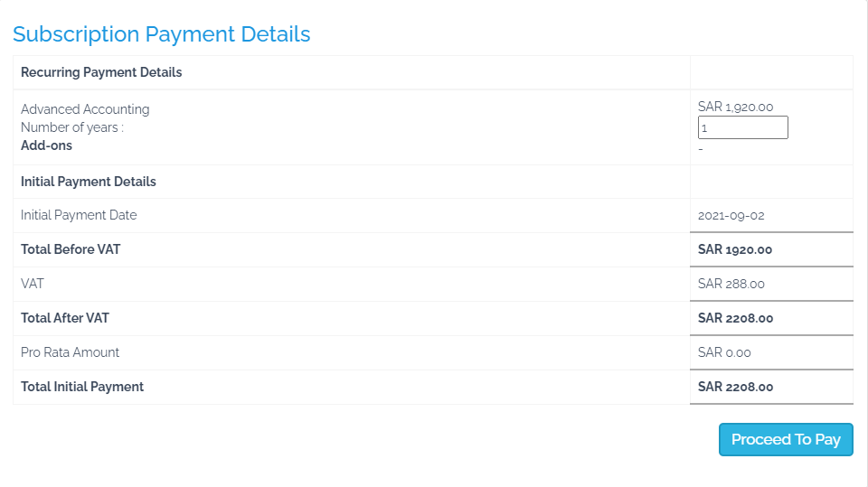Click the Subscription Payment Details heading

click(x=161, y=34)
